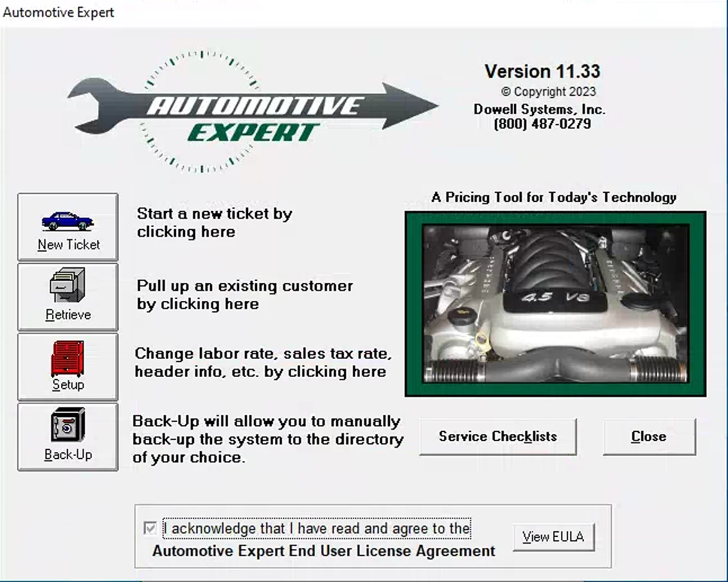Launch Back-Up via the safe icon
Viewport: 728px width, 582px height.
point(67,437)
